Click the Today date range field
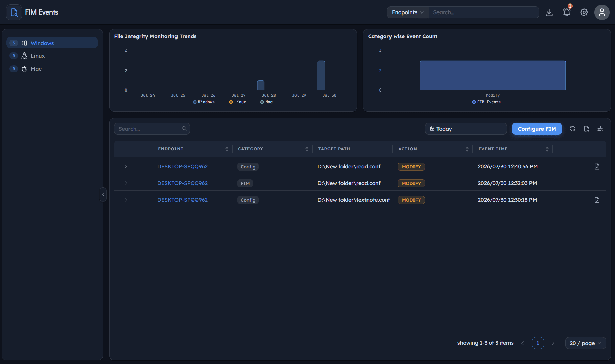The image size is (615, 364). coord(466,129)
